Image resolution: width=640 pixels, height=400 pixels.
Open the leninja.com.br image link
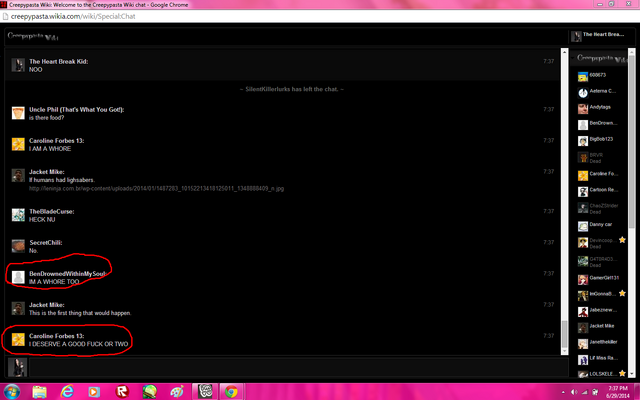click(x=156, y=189)
